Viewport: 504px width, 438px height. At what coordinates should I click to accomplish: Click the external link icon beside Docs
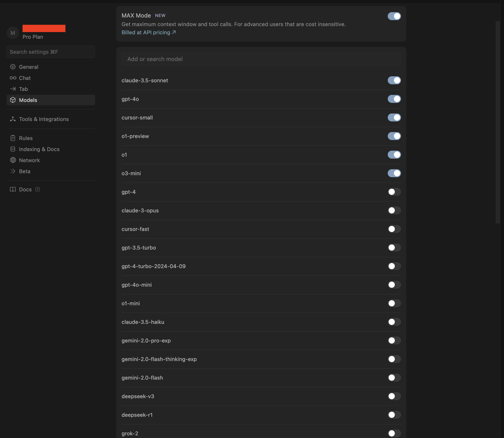37,189
